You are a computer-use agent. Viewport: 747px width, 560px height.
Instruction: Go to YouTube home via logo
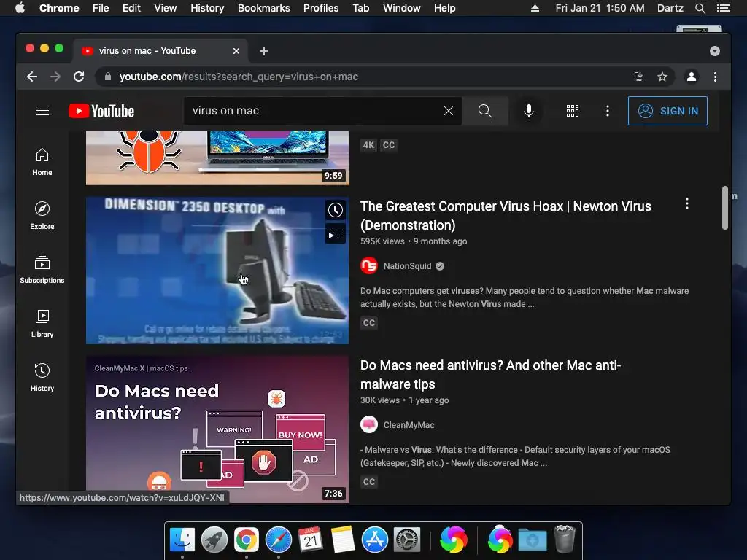coord(101,111)
